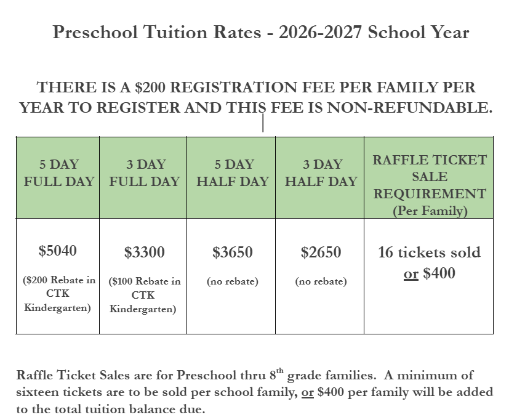The image size is (509, 420).
Task: Click the $5040 tuition amount
Action: point(57,251)
